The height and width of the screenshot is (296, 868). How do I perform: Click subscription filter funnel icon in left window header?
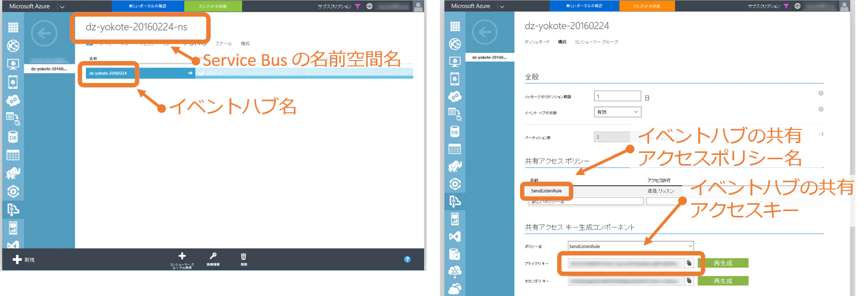click(358, 6)
